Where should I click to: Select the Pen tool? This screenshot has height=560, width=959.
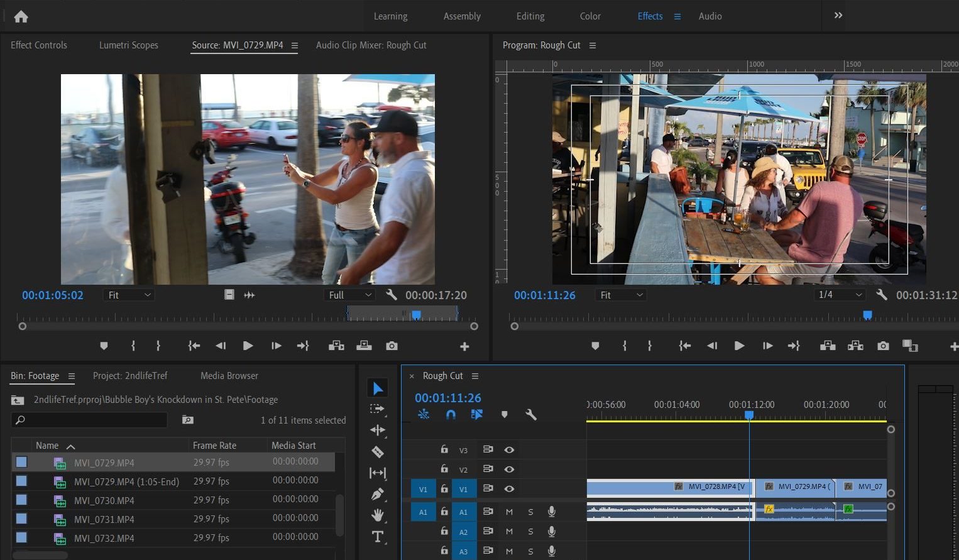coord(378,494)
